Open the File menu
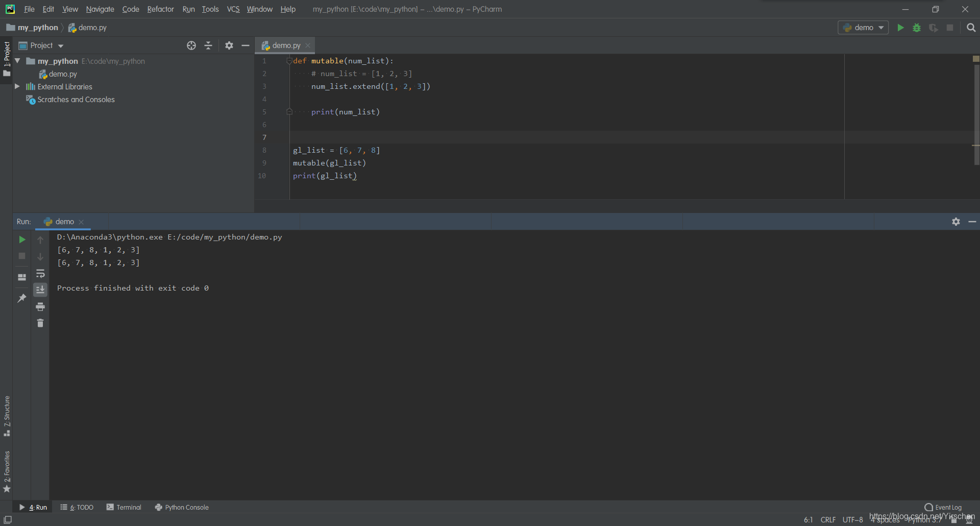This screenshot has width=980, height=526. (x=29, y=9)
